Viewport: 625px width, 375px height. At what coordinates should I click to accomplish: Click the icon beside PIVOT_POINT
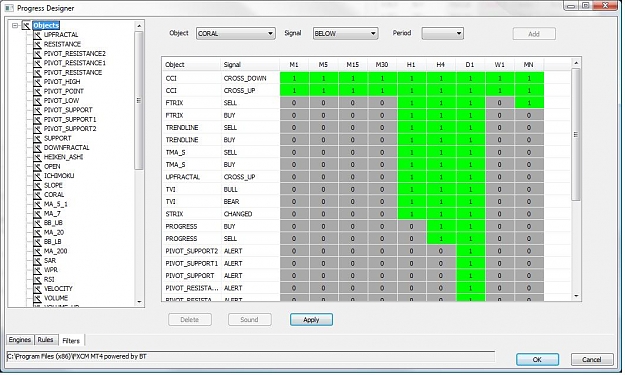37,91
